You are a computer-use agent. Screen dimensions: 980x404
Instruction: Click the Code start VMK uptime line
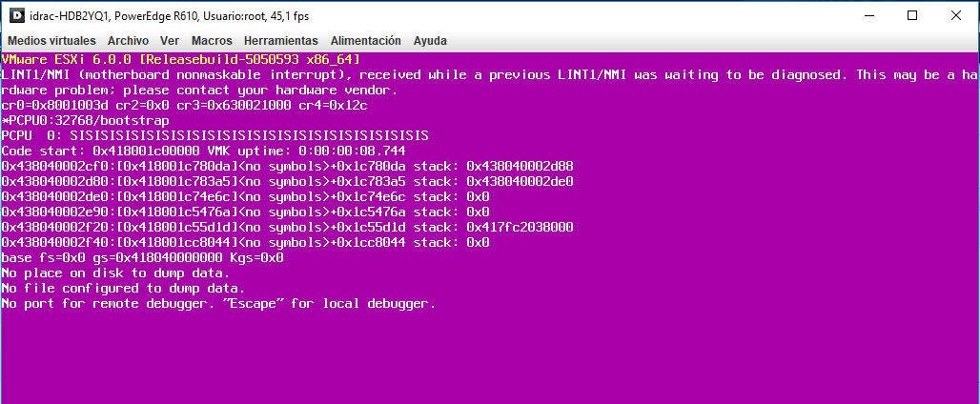click(204, 151)
